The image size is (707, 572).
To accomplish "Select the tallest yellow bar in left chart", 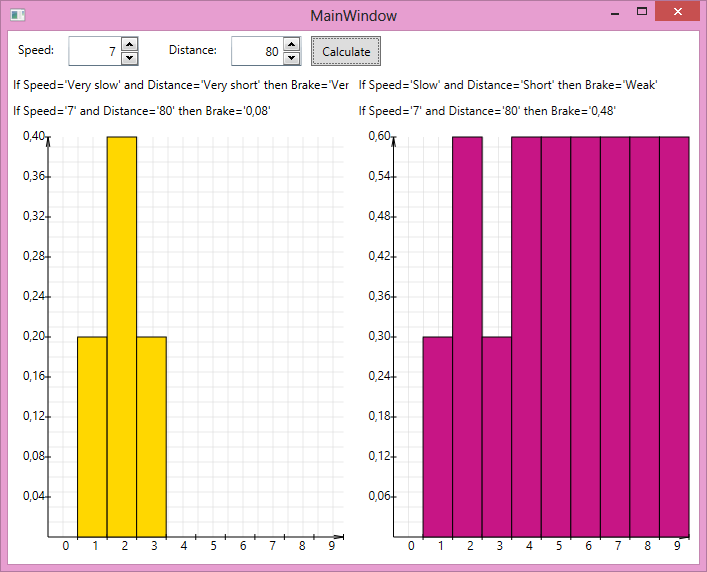I will [x=122, y=336].
